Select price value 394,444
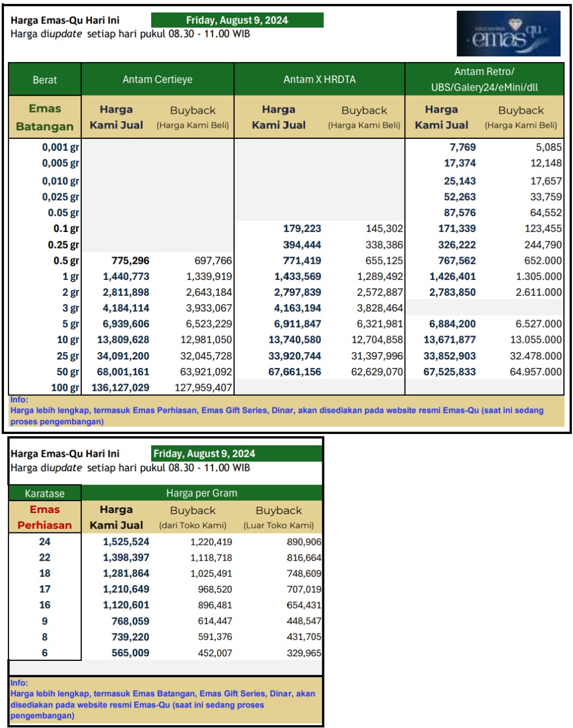 pyautogui.click(x=302, y=245)
